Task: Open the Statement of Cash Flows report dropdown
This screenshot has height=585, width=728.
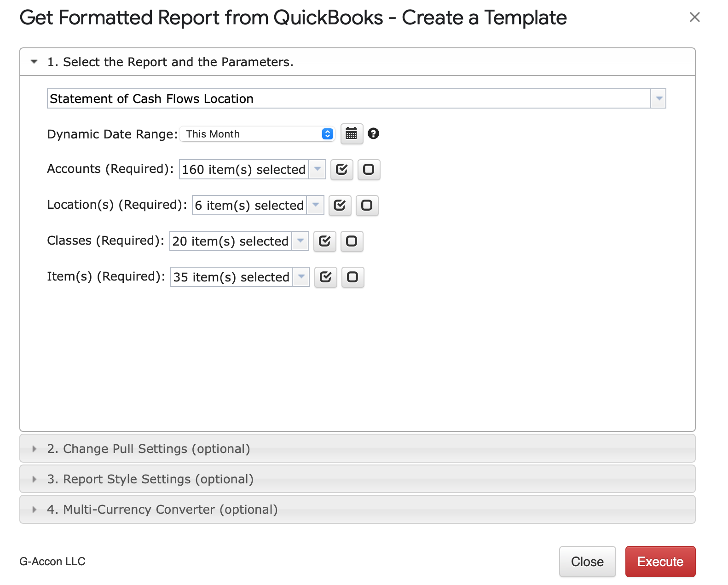Action: pyautogui.click(x=658, y=99)
